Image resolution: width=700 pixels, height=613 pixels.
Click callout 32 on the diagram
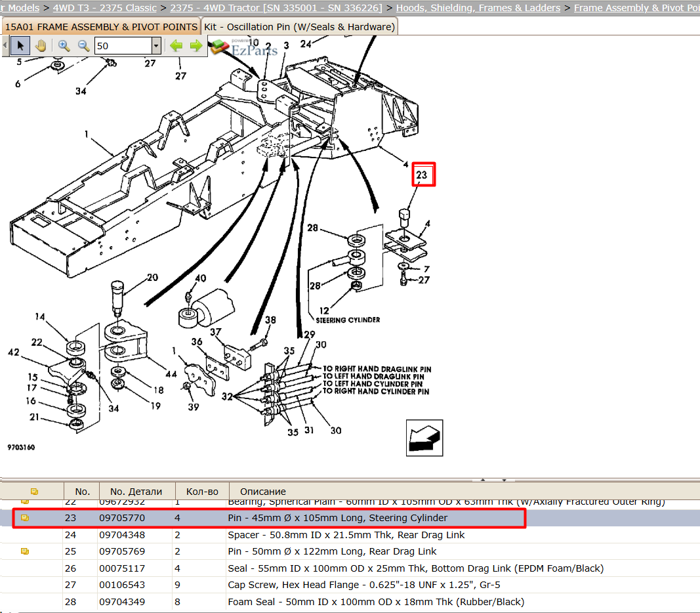pos(227,396)
